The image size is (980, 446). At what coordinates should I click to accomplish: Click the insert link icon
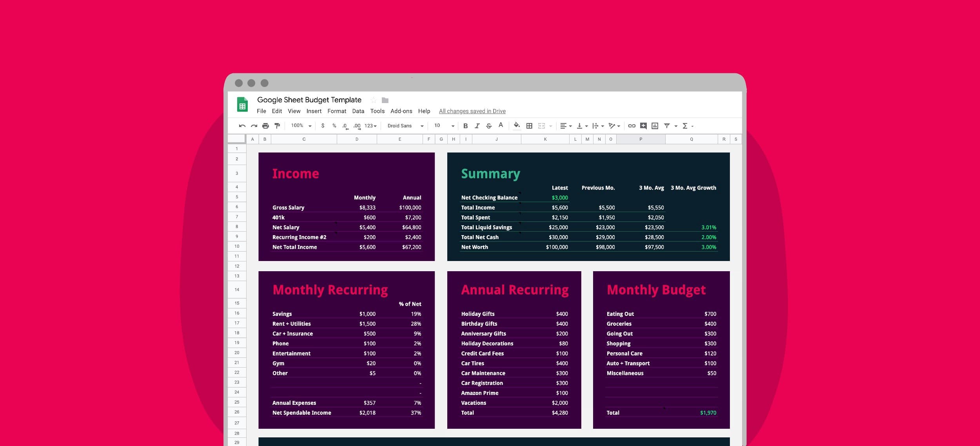click(632, 126)
